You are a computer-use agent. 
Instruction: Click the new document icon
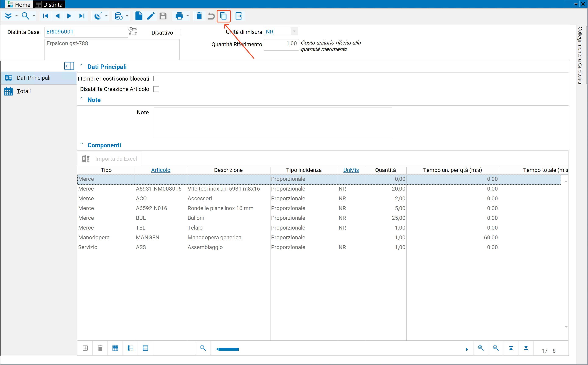tap(139, 16)
